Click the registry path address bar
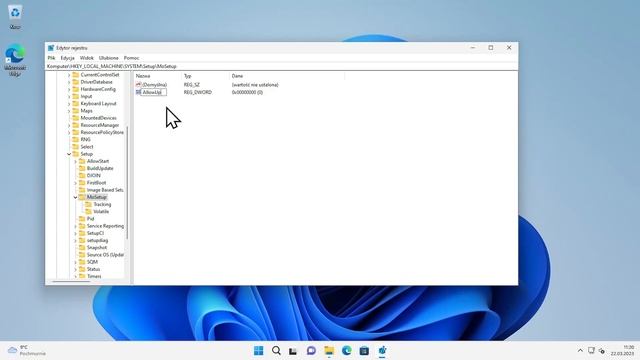Viewport: 640px width, 360px height. click(282, 66)
